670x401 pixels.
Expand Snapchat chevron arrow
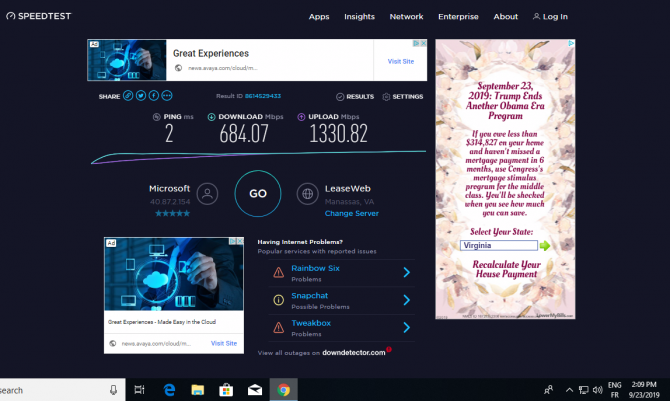click(x=406, y=300)
